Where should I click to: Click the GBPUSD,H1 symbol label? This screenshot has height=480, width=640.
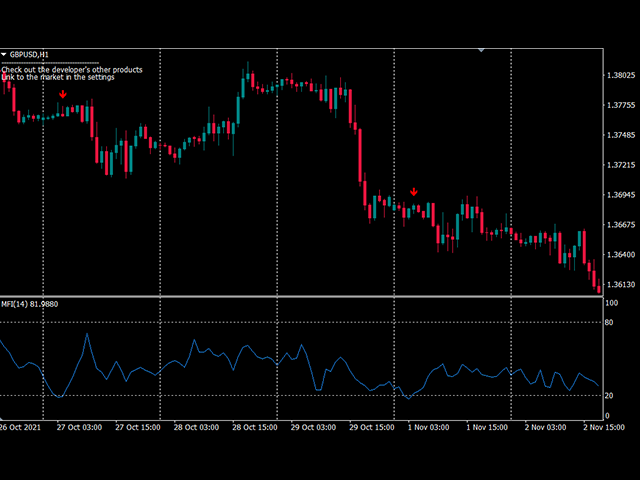click(30, 53)
